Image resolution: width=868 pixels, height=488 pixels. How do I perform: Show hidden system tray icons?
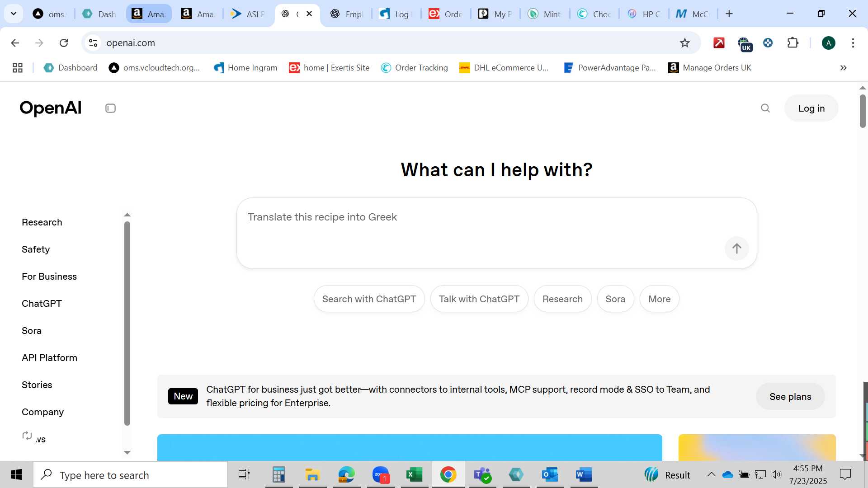711,474
